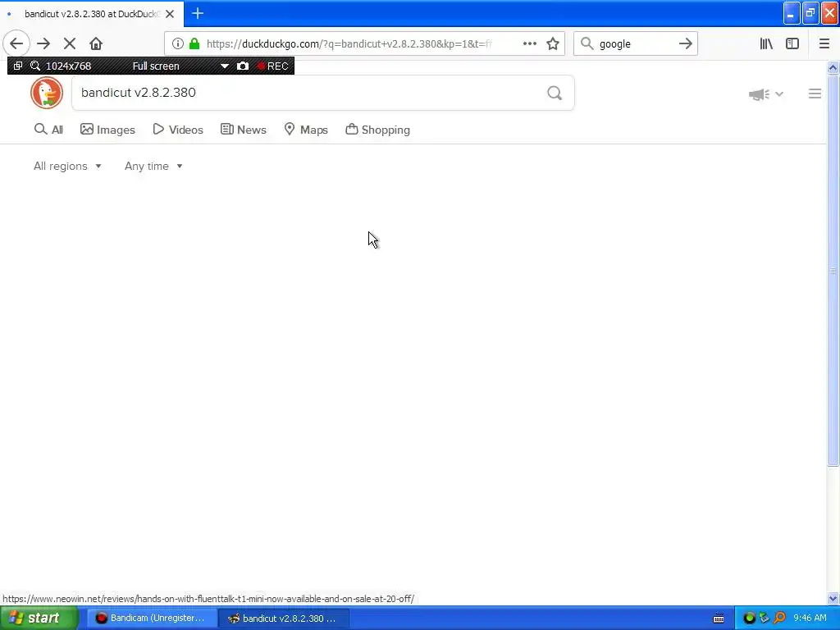Click the DuckDuckGo duck logo
This screenshot has width=840, height=630.
tap(47, 93)
